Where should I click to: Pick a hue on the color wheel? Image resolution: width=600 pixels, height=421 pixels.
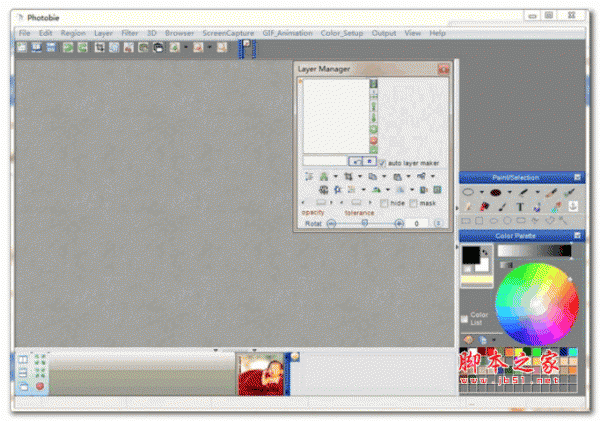point(537,304)
